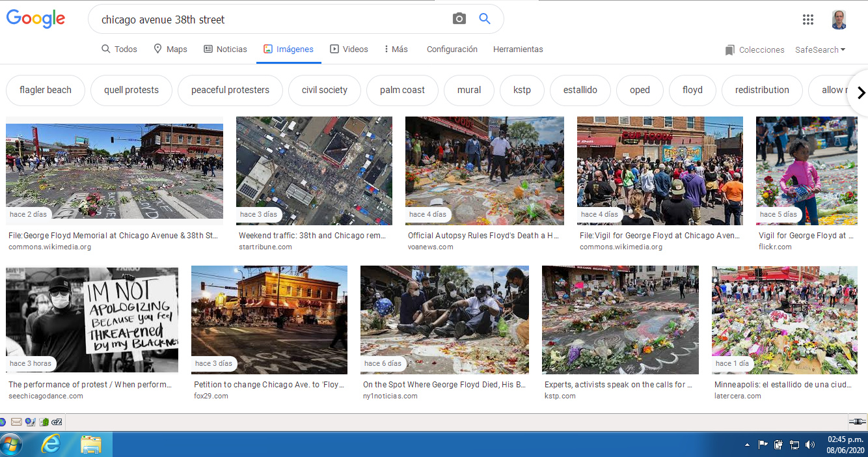This screenshot has height=457, width=868.
Task: Show hidden system tray icons
Action: (x=746, y=445)
